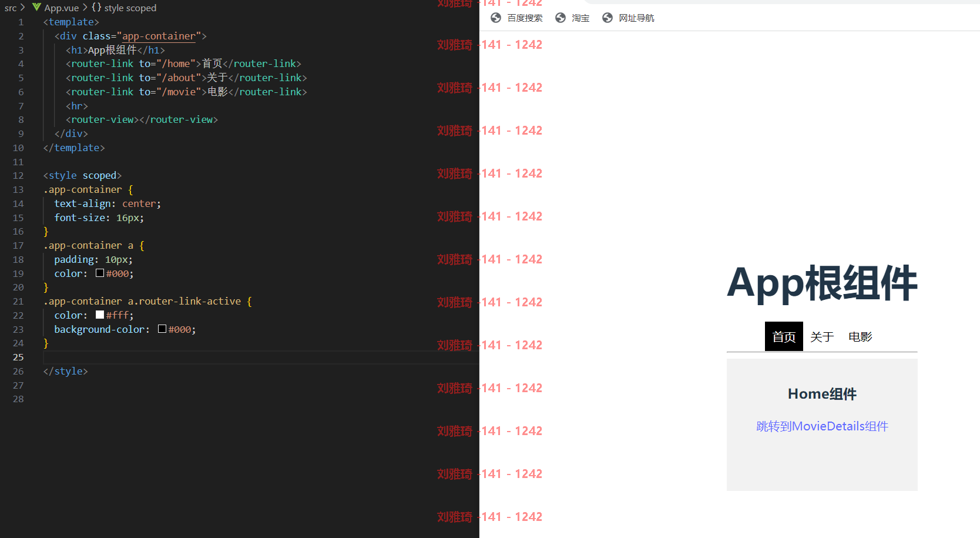This screenshot has height=538, width=980.
Task: Click the hr tag on line 7
Action: 77,106
